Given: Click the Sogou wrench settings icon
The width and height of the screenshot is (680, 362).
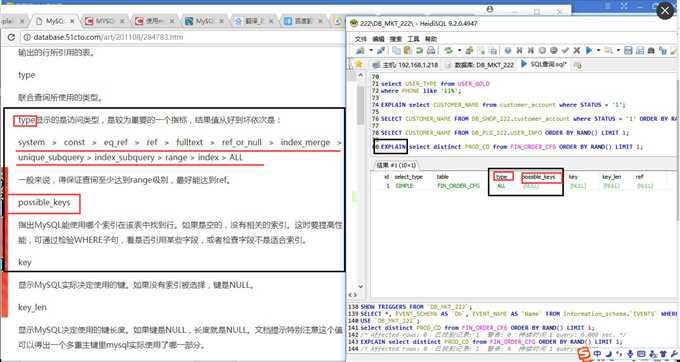Looking at the screenshot, I should point(674,355).
